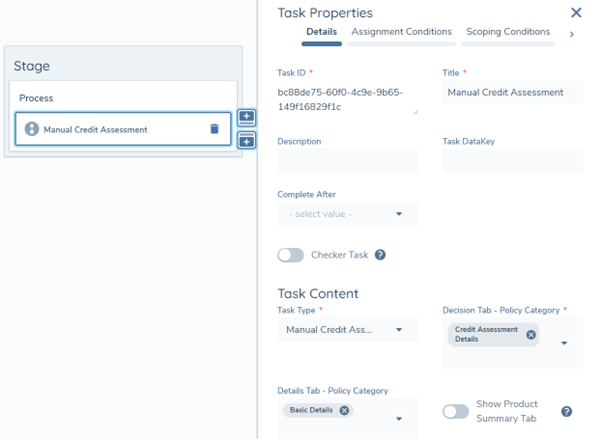Open help for Checker Task
Viewport: 602px width, 439px height.
coord(380,255)
